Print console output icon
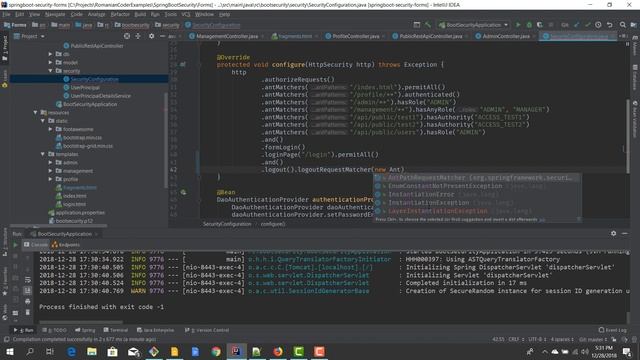 [x=28, y=302]
